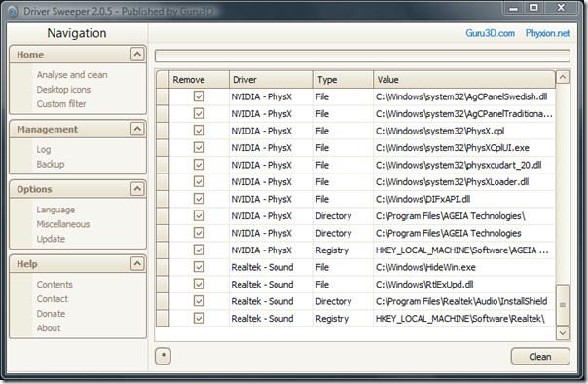Click the scrollbar up arrow
The width and height of the screenshot is (588, 384).
pyautogui.click(x=563, y=77)
